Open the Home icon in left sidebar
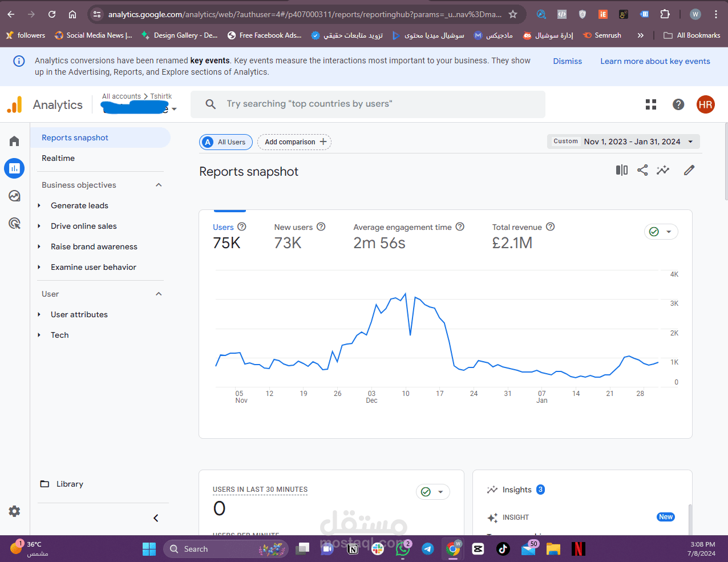Screen dimensions: 728x562 14,141
